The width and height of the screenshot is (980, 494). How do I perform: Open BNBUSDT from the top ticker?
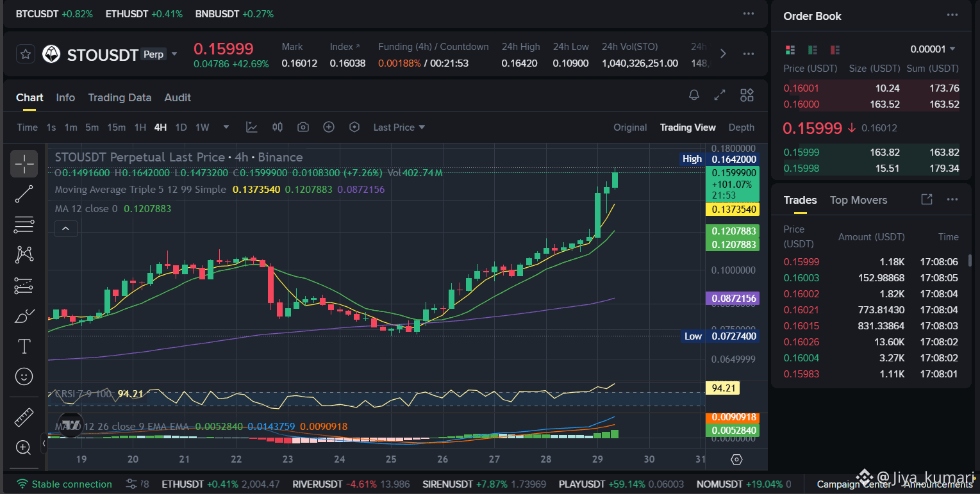[x=234, y=13]
